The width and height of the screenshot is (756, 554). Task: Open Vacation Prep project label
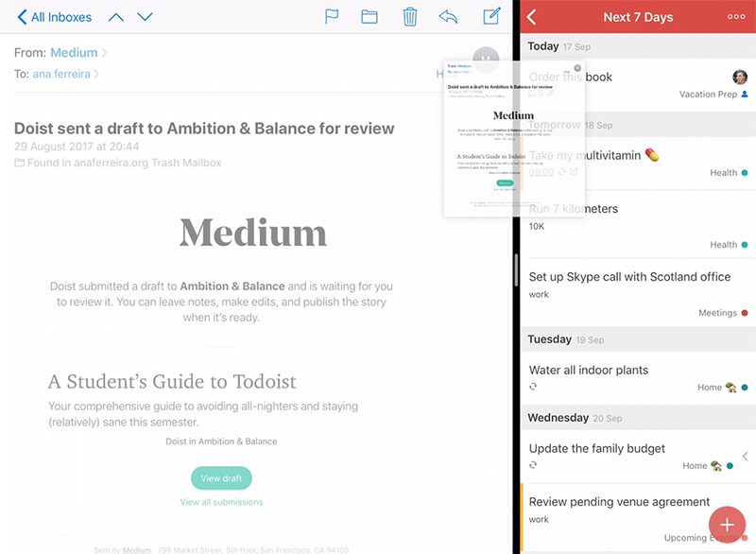[713, 95]
